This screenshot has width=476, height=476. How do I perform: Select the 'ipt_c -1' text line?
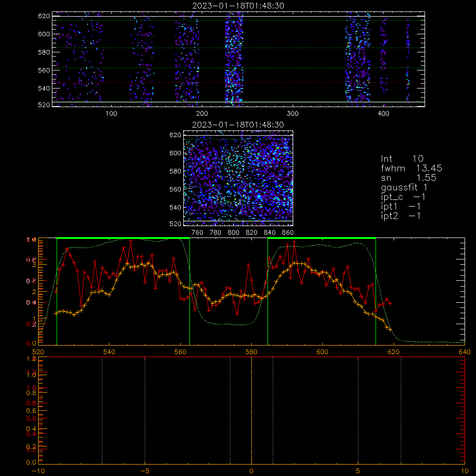[403, 197]
